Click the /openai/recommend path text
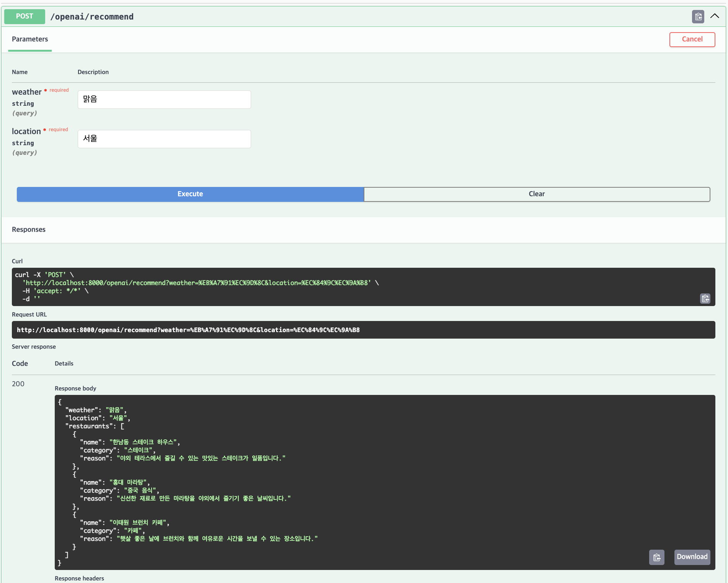Screen dimensions: 728x583 pyautogui.click(x=92, y=17)
